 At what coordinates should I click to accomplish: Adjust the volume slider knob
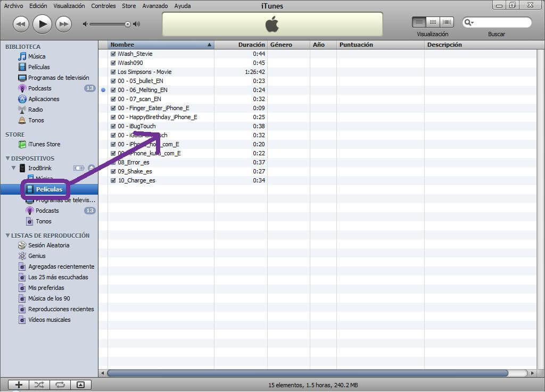(128, 24)
